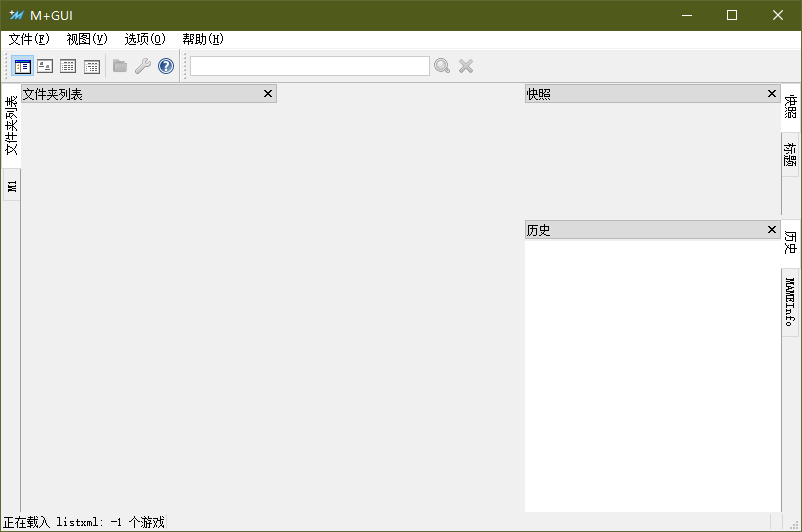The image size is (802, 532).
Task: Close the M+GUI window
Action: [x=778, y=15]
